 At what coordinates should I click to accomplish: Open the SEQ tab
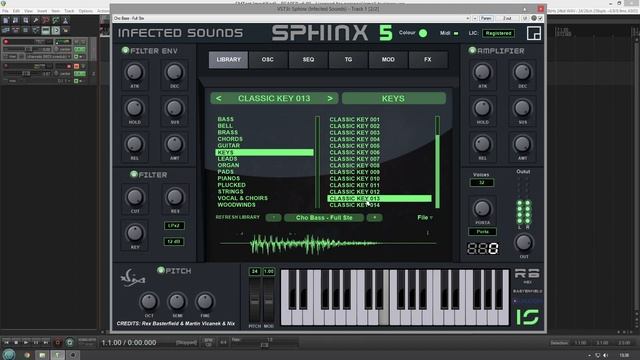[308, 60]
